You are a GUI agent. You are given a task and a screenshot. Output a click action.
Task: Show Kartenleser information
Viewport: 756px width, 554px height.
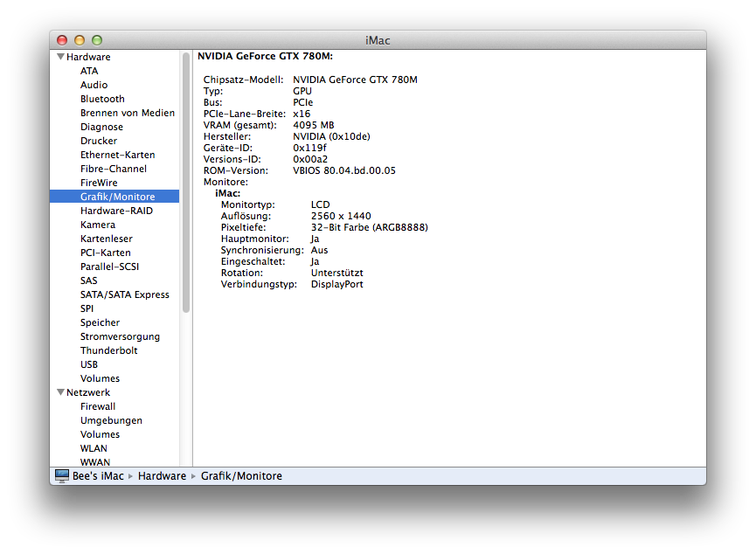click(107, 239)
